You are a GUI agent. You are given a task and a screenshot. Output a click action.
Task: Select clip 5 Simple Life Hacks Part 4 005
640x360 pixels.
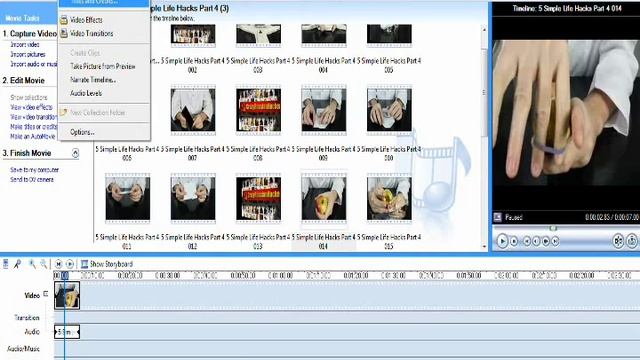tap(389, 35)
